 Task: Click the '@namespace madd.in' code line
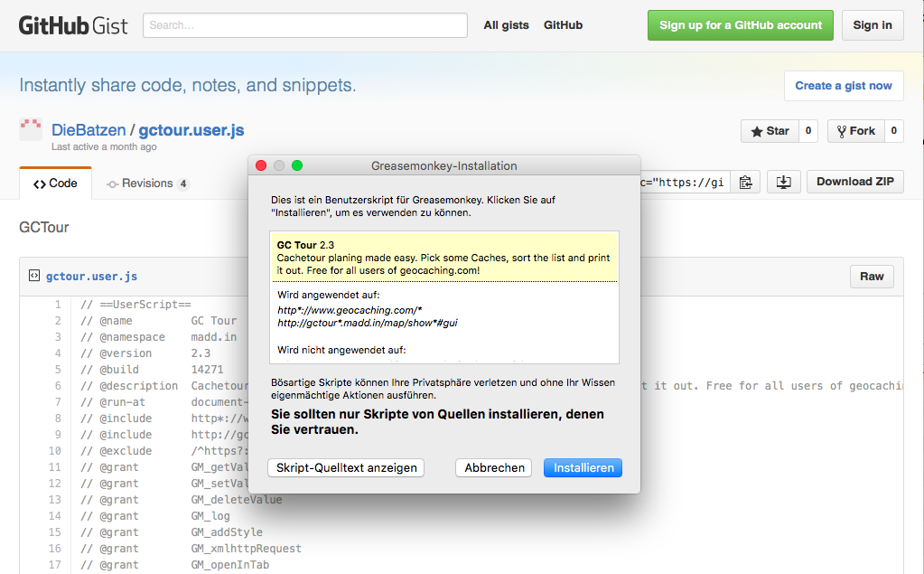point(158,337)
